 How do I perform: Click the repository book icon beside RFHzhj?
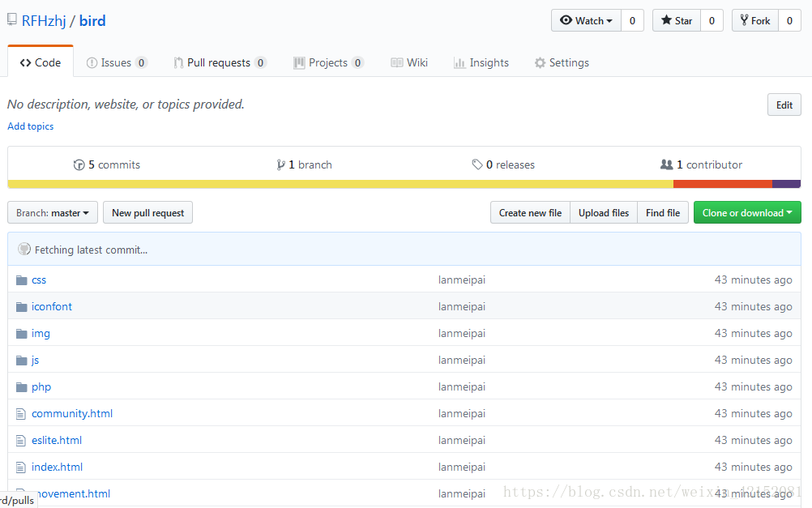12,19
